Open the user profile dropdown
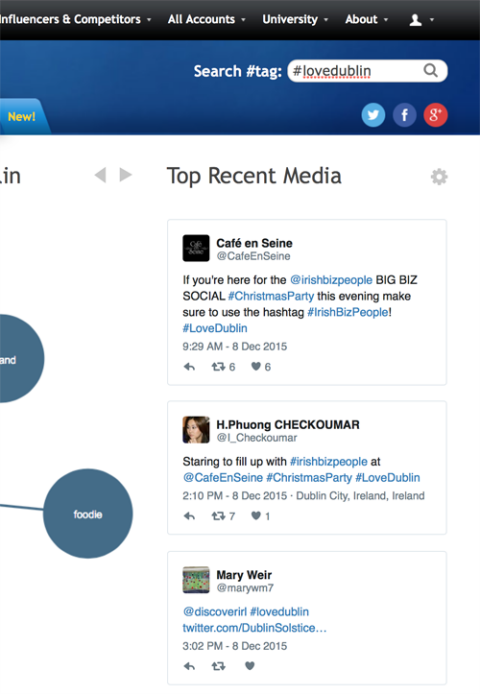This screenshot has width=480, height=694. 422,20
